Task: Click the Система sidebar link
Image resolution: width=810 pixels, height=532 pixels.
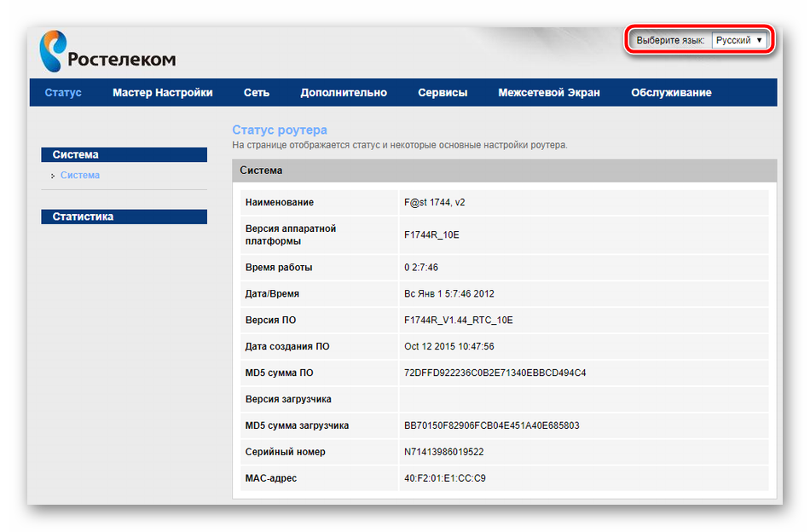Action: (80, 176)
